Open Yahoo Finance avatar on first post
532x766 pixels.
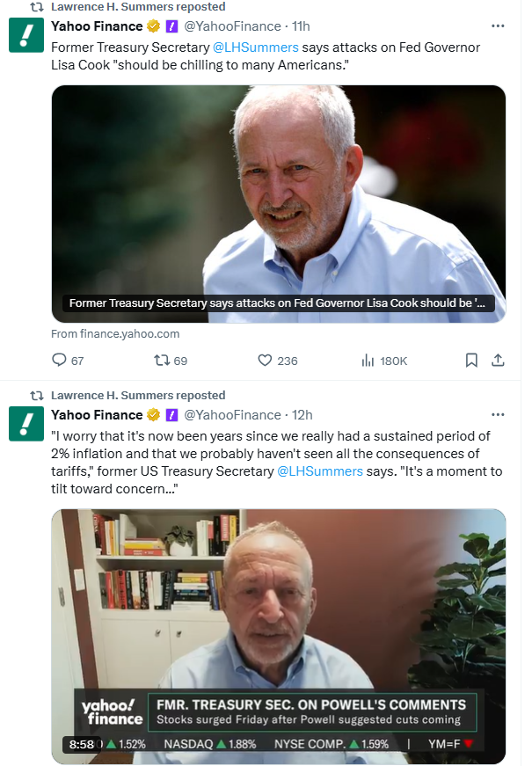(x=26, y=35)
